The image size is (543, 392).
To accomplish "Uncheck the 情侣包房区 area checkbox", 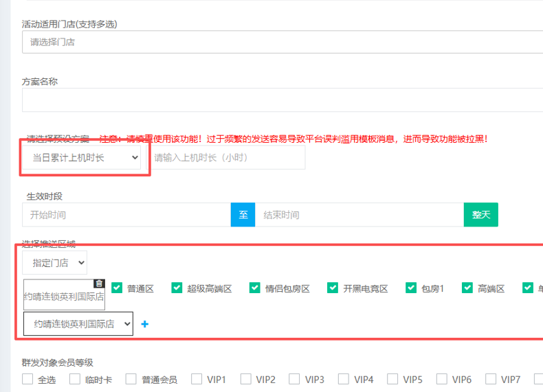I will pos(255,288).
